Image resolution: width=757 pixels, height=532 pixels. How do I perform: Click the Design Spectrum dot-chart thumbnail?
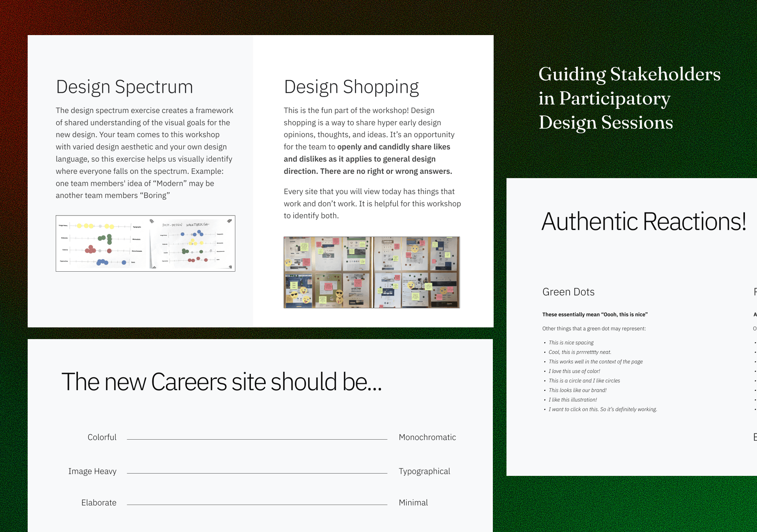(145, 243)
